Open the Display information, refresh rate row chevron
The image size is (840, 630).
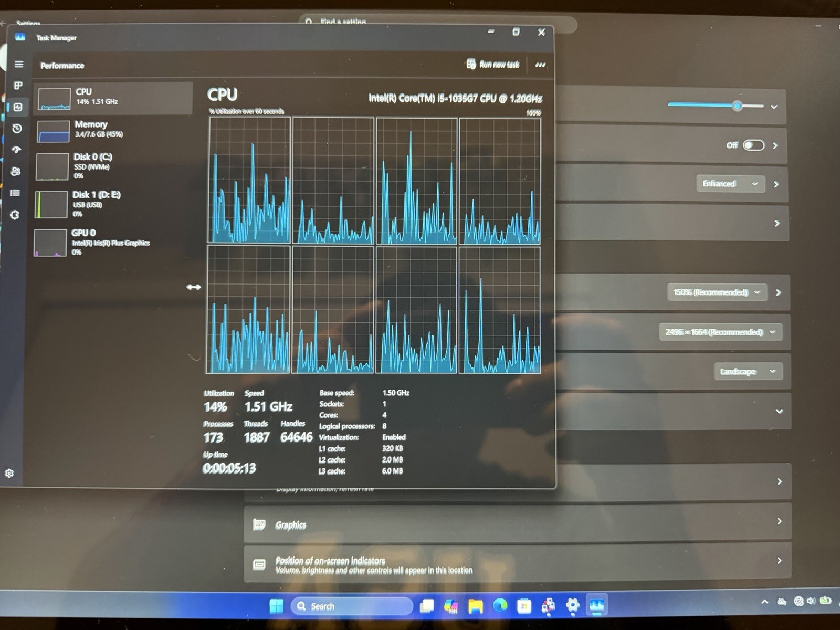point(780,481)
